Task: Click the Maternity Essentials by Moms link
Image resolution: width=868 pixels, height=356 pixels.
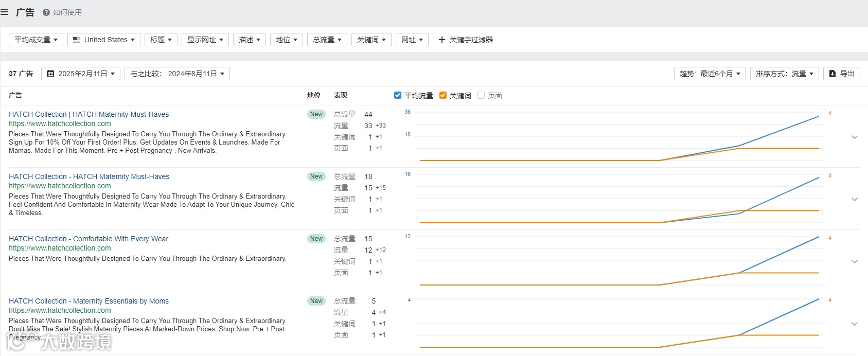Action: tap(88, 301)
